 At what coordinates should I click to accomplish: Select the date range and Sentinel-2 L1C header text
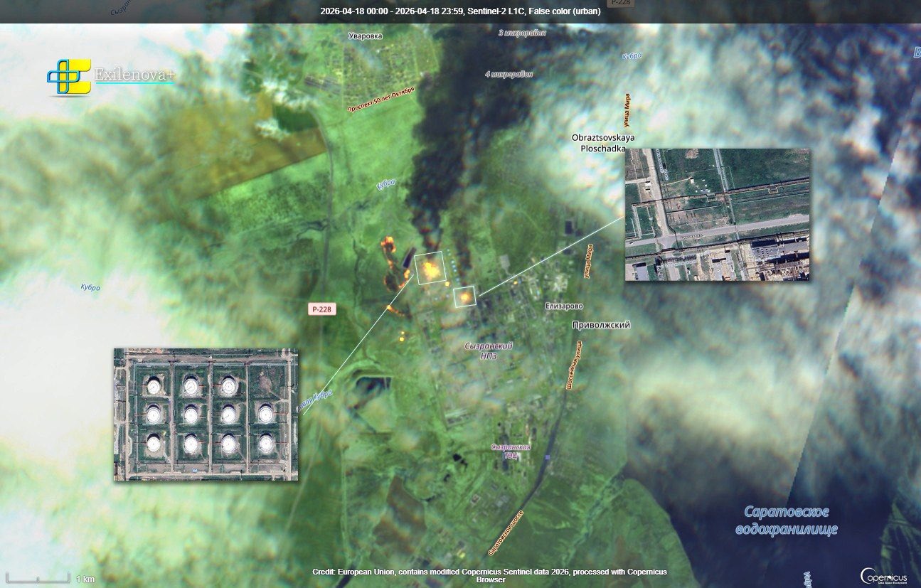coord(460,11)
